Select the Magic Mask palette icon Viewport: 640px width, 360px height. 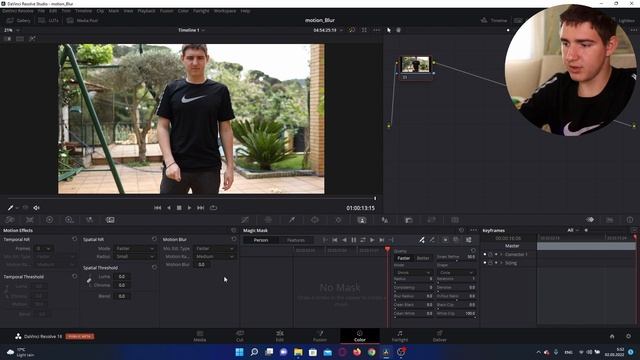362,220
